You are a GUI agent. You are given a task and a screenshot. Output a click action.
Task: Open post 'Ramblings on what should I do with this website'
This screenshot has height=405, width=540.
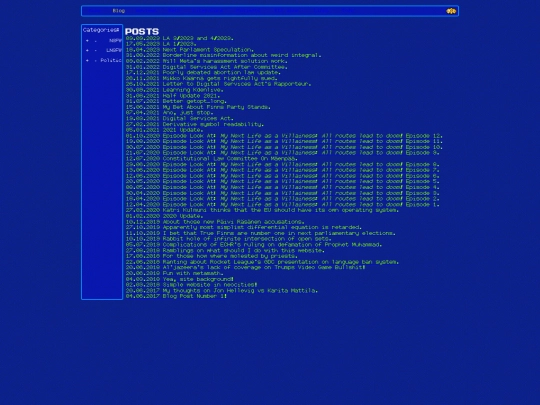(x=243, y=250)
